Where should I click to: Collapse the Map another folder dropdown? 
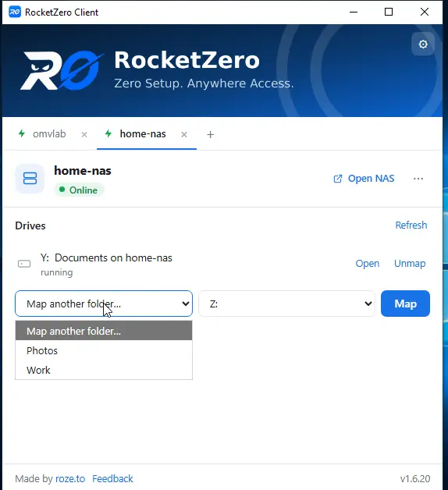[104, 304]
